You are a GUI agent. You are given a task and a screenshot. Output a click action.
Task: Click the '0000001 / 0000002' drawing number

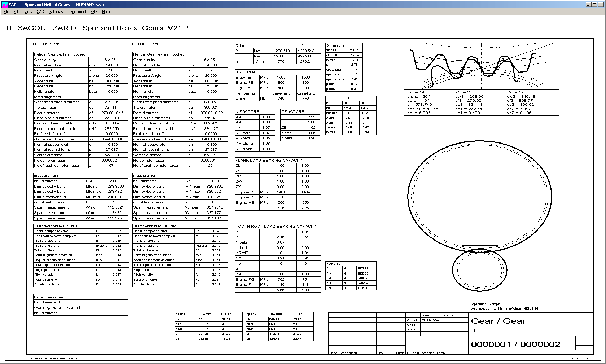[x=515, y=345]
